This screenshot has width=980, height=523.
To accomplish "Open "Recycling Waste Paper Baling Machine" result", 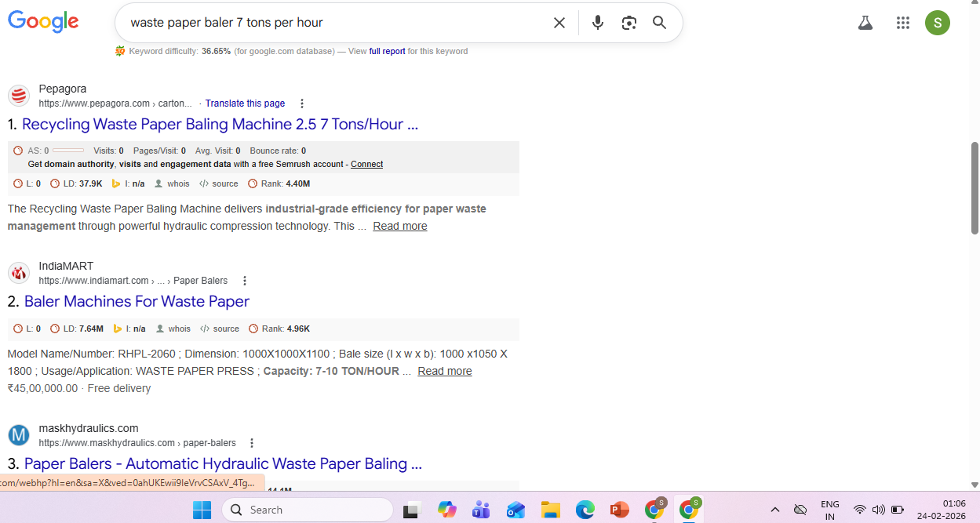I will coord(220,124).
